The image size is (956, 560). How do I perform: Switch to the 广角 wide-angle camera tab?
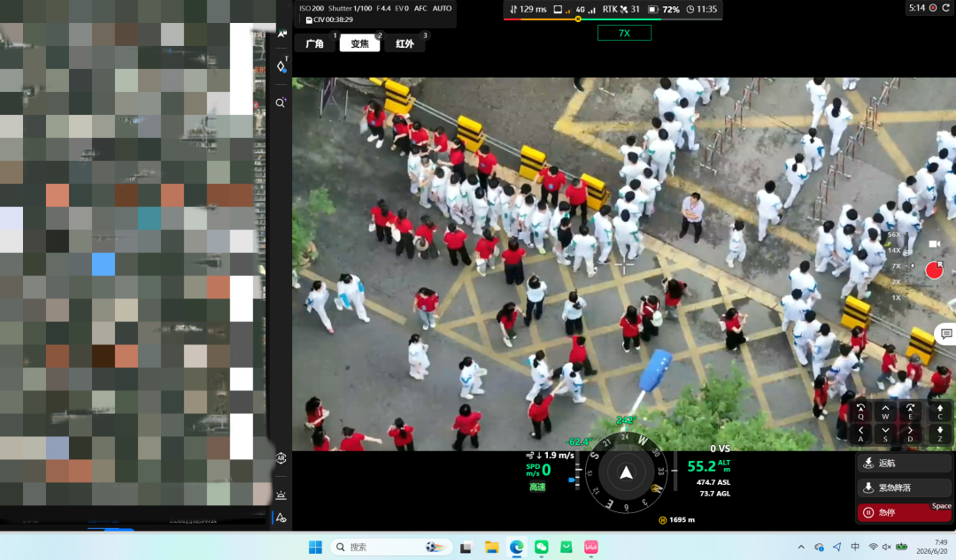point(314,43)
